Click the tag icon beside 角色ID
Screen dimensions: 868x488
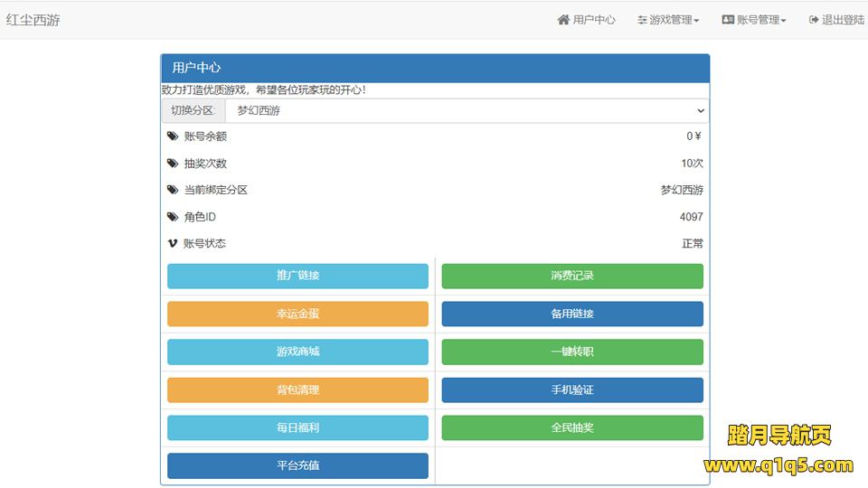173,217
